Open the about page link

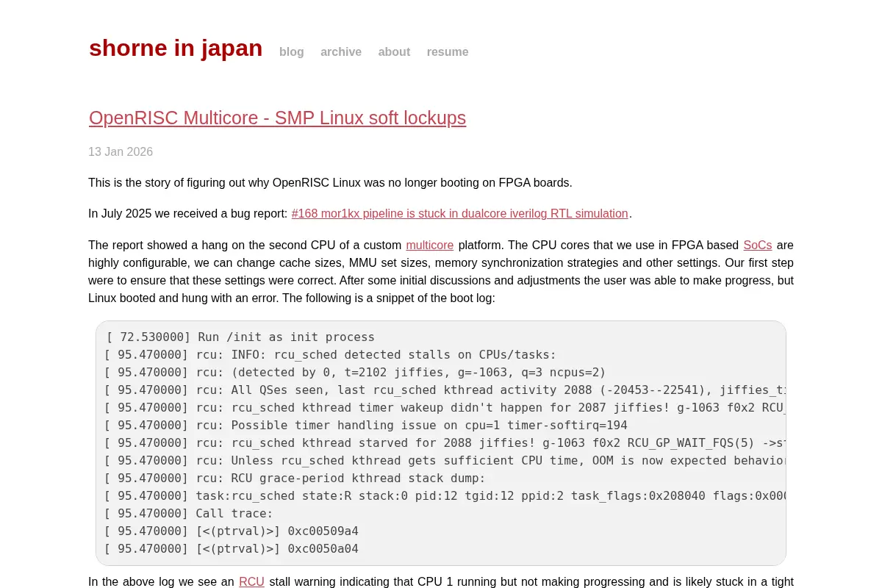(x=394, y=52)
